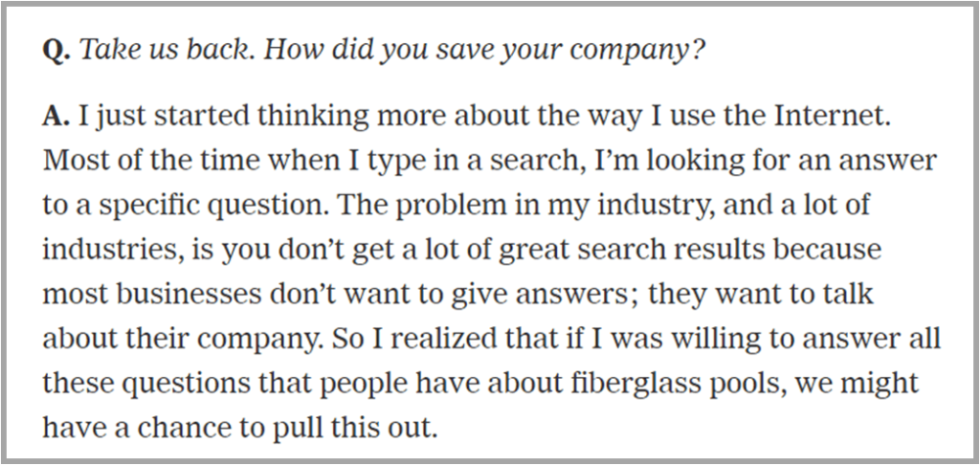980x465 pixels.
Task: Click the closing phrase 'pull this out.'
Action: click(x=354, y=430)
